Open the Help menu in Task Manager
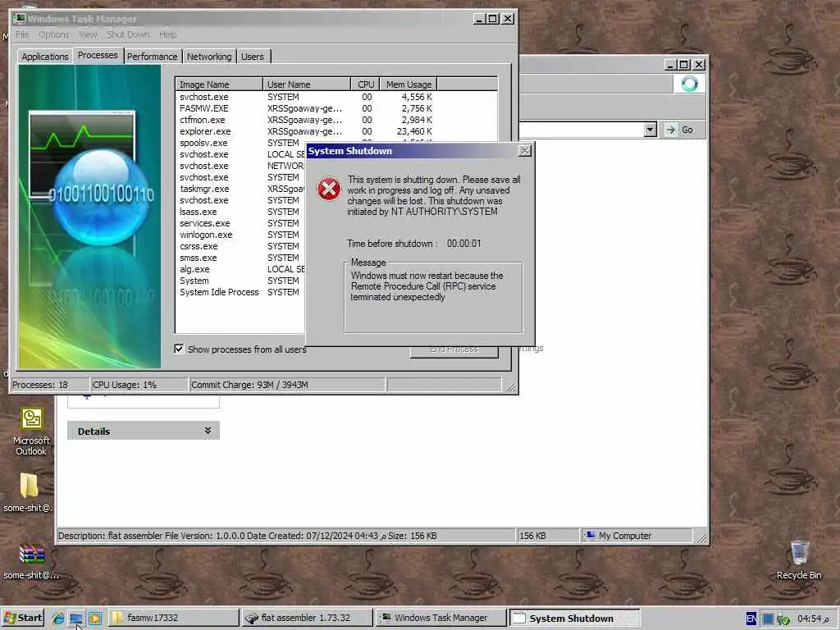Screen dimensions: 840x630 pos(167,34)
